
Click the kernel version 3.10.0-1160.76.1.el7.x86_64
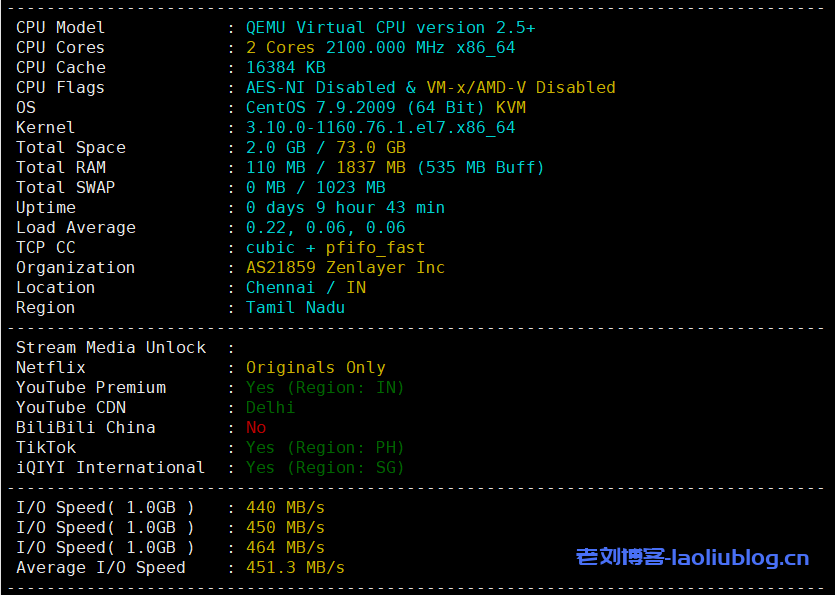point(380,128)
